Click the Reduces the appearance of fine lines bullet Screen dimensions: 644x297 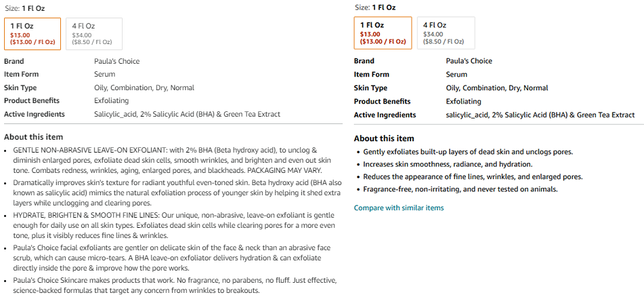(x=473, y=176)
